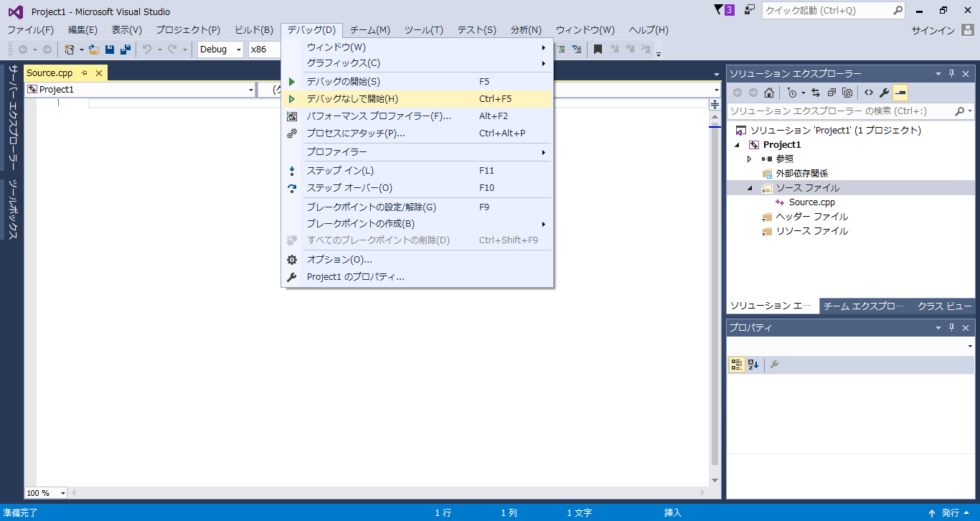Toggle a bookmark on the current line

pos(600,49)
